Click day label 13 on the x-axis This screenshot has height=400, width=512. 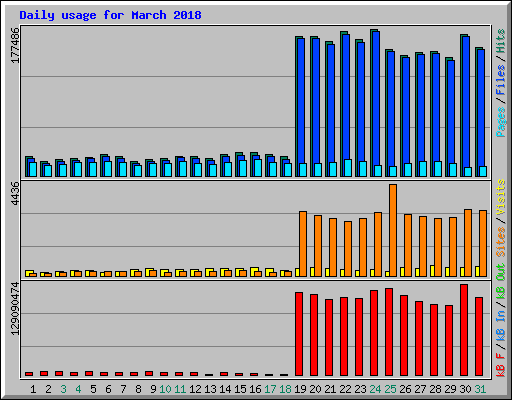210,389
